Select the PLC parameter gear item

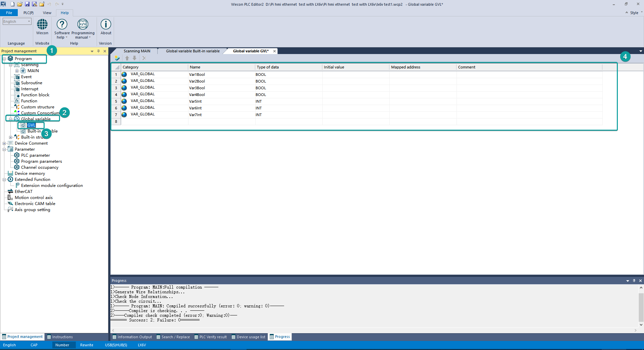pos(35,155)
